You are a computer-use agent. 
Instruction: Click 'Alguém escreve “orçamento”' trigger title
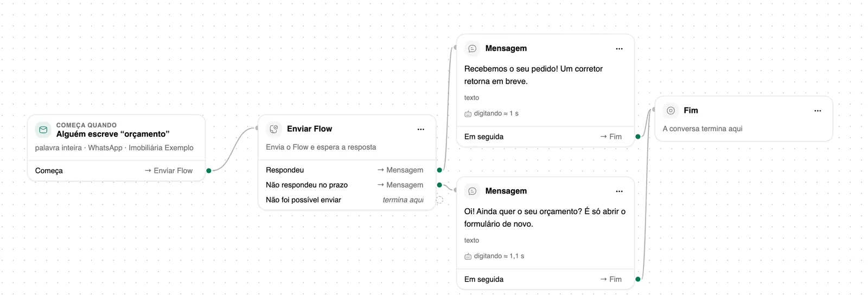(x=113, y=134)
